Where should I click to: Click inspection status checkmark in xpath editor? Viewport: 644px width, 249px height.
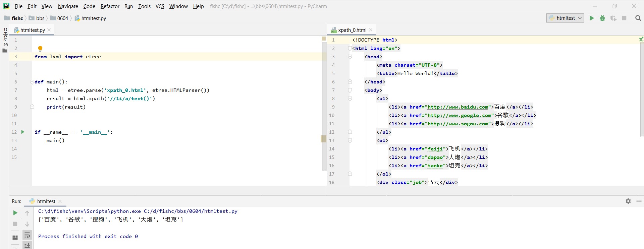click(x=641, y=39)
